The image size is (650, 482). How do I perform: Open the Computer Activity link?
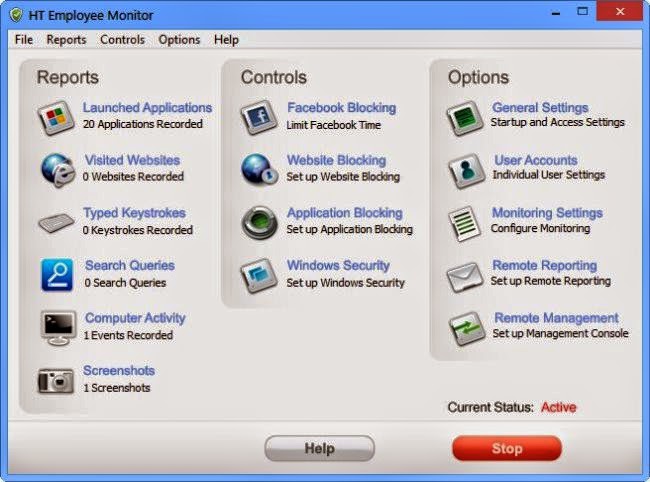point(135,318)
